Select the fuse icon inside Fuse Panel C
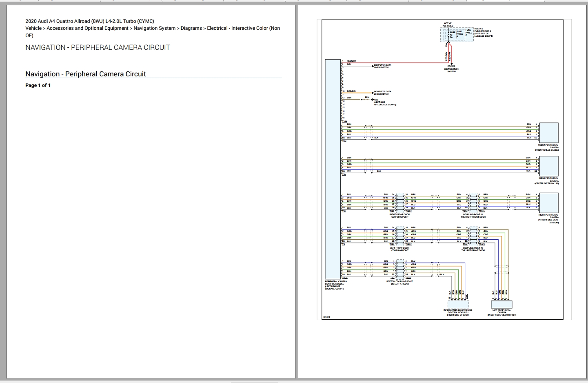Image resolution: width=588 pixels, height=383 pixels. 448,35
